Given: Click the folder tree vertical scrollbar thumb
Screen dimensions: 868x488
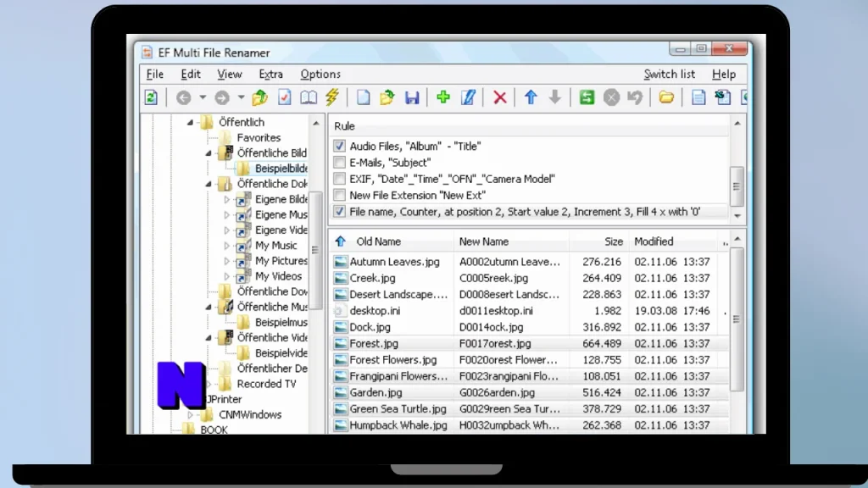Looking at the screenshot, I should (x=315, y=250).
